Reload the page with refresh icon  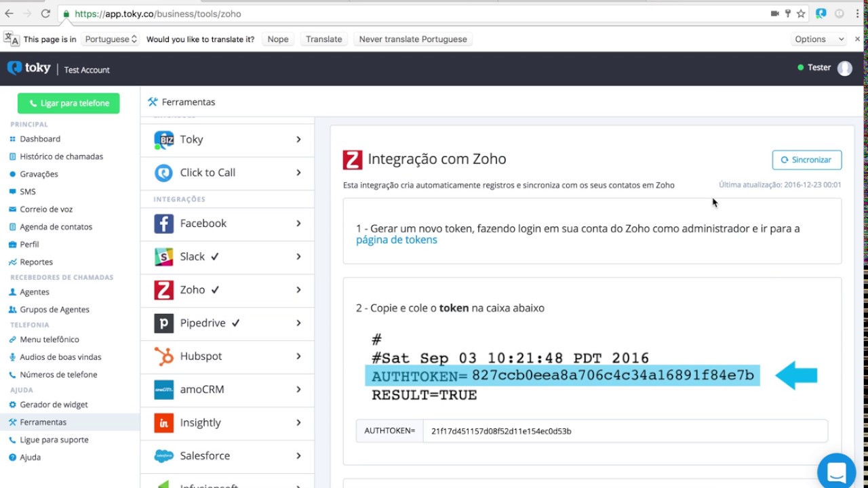click(45, 14)
